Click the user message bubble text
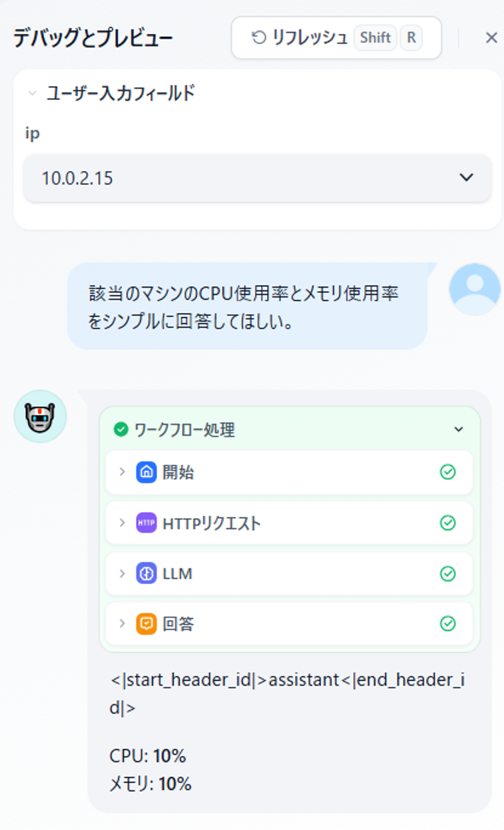Screen dimensions: 504x830 [244, 307]
